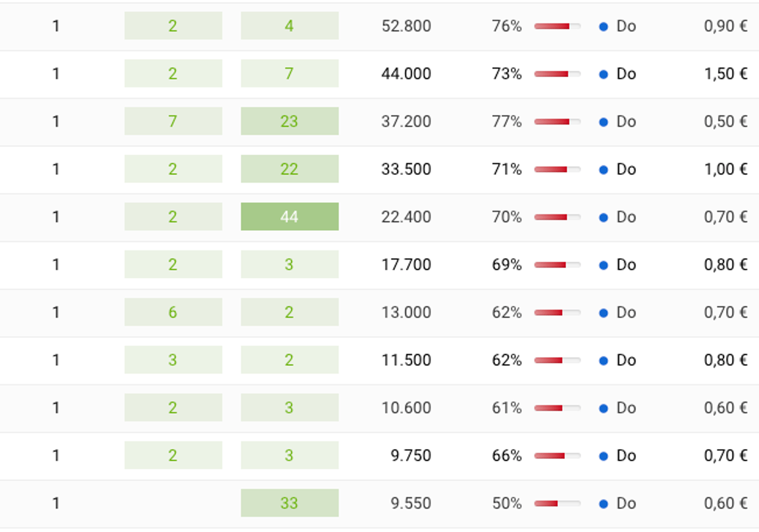Click the blue marker beside the 70% row
Screen dimensions: 759x532
[x=603, y=216]
